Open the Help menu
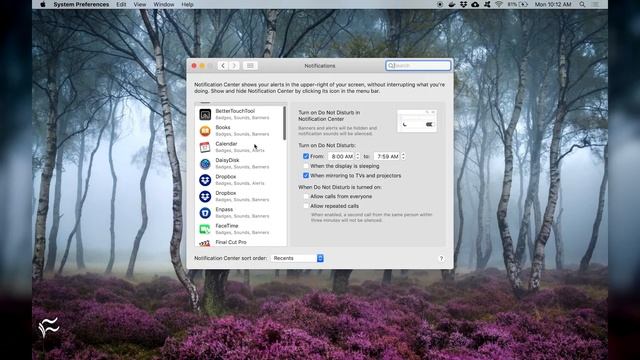Image resolution: width=640 pixels, height=360 pixels. coord(187,4)
